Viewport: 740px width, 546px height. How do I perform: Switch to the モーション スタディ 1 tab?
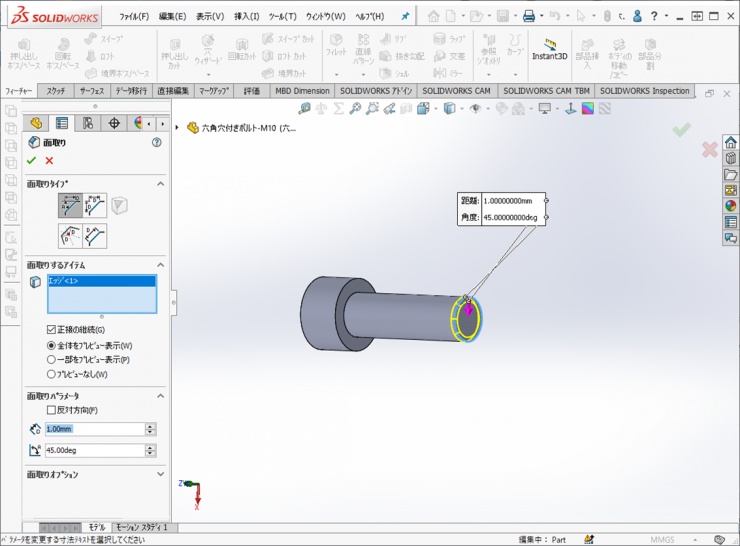click(x=141, y=527)
